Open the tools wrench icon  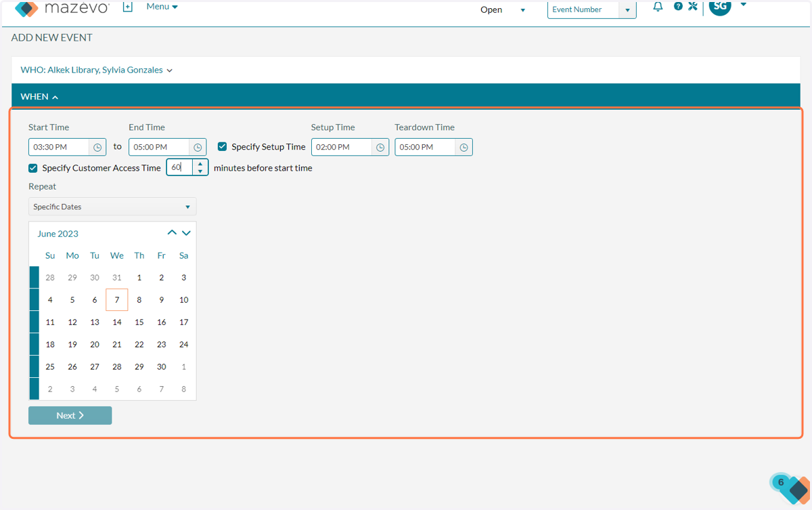[x=693, y=6]
